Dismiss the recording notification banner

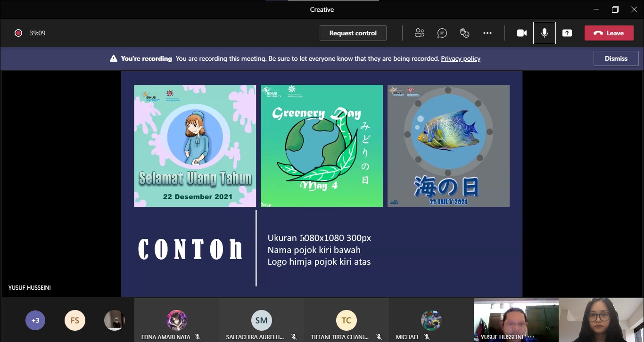click(x=616, y=59)
